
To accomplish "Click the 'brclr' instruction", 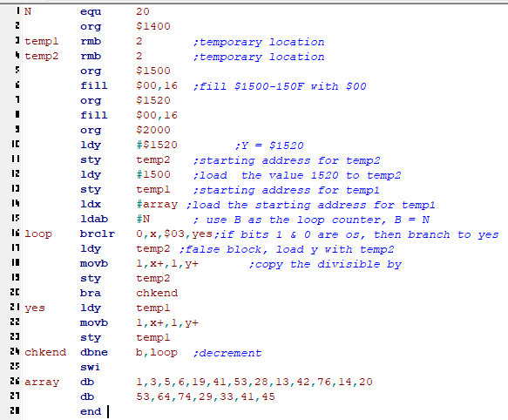I will 98,234.
